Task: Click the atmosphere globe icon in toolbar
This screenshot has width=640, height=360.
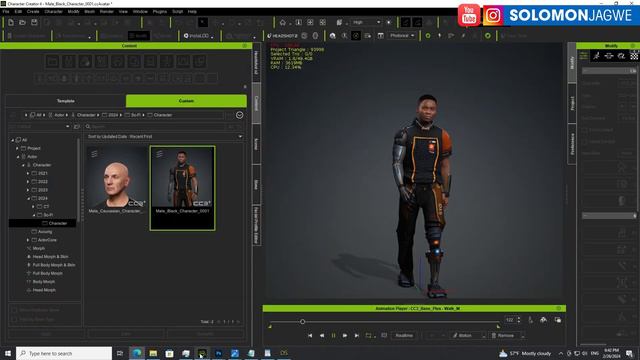Action: pos(333,36)
